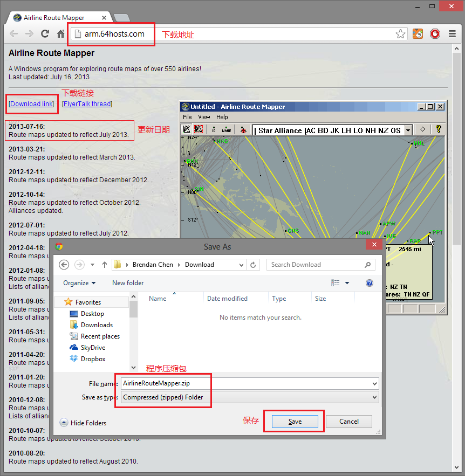Click the diamond toolbar icon
The width and height of the screenshot is (465, 476).
(x=422, y=129)
